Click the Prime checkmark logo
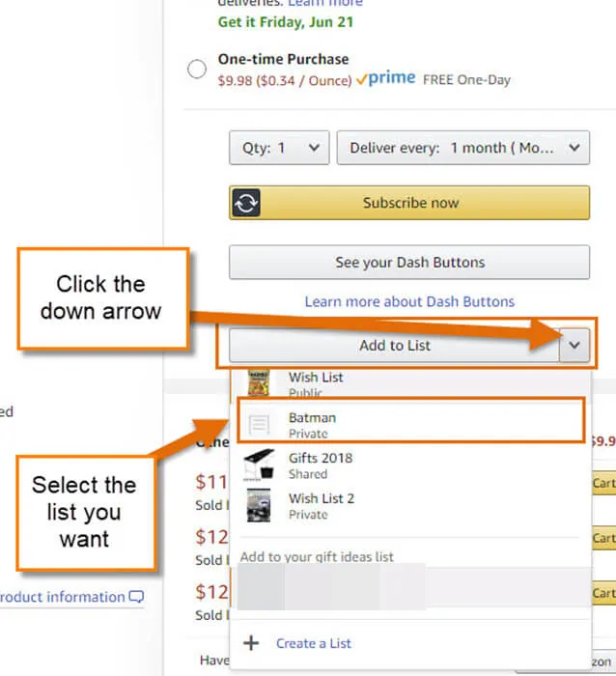 click(386, 78)
